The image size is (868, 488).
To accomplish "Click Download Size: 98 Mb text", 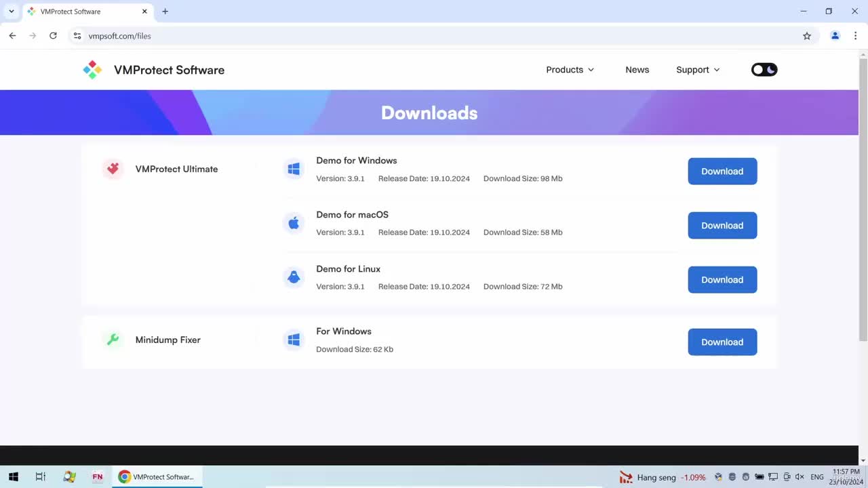I will [523, 179].
